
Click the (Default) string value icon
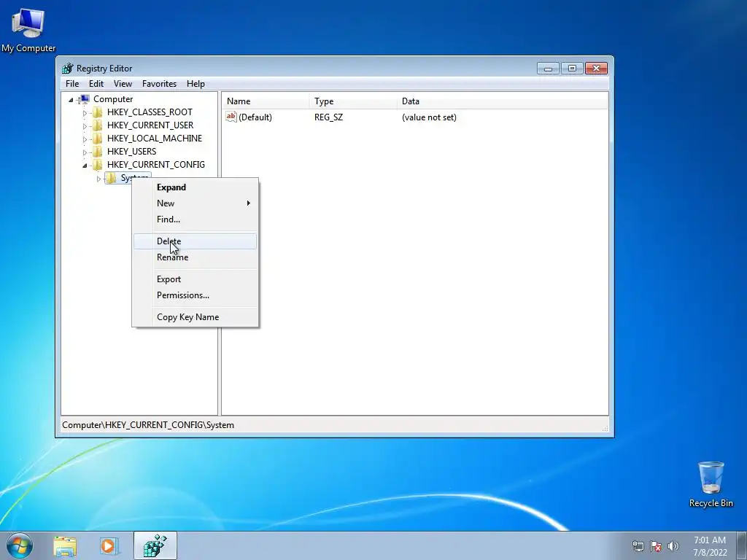click(231, 117)
